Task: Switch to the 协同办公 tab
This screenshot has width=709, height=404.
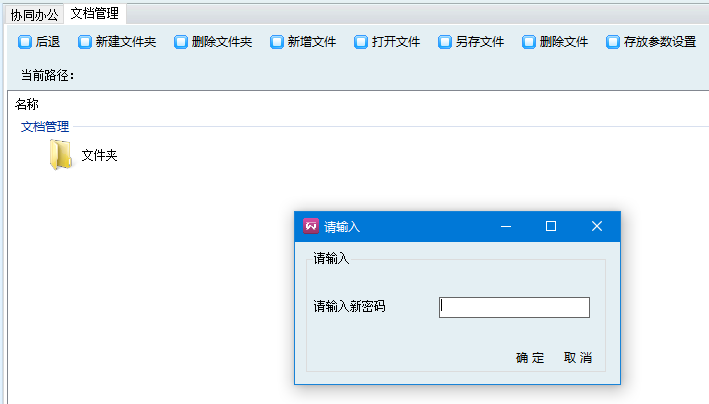Action: pyautogui.click(x=35, y=14)
